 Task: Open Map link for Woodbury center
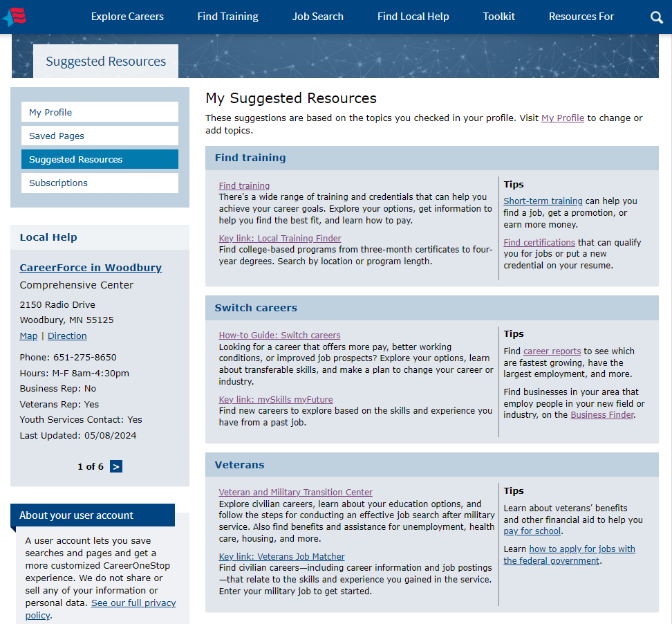coord(28,336)
